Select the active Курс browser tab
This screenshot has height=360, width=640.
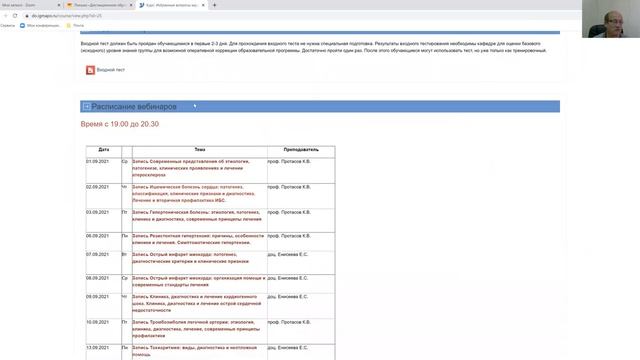[171, 5]
